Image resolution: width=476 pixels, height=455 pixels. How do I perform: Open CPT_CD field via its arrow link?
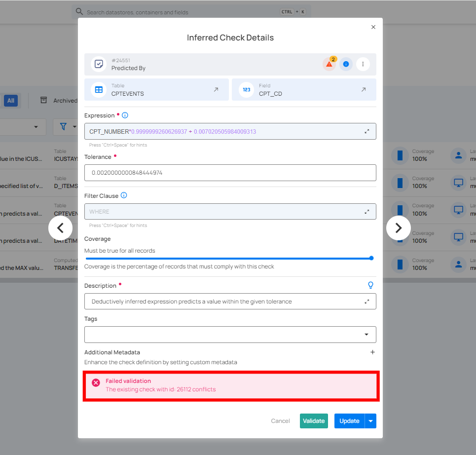pyautogui.click(x=364, y=90)
